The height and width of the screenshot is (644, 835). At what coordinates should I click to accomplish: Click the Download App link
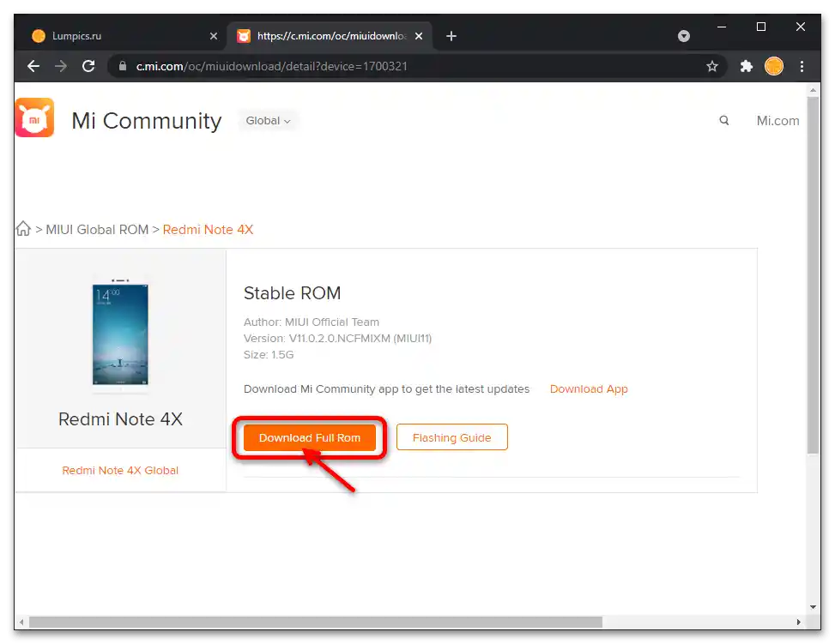coord(589,389)
